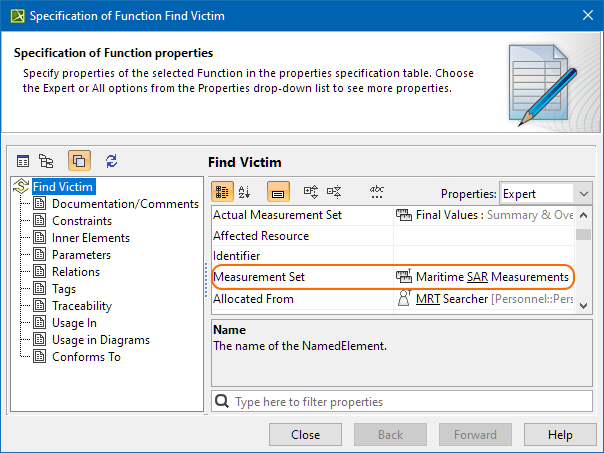The width and height of the screenshot is (604, 453).
Task: Click the Help button
Action: [560, 435]
